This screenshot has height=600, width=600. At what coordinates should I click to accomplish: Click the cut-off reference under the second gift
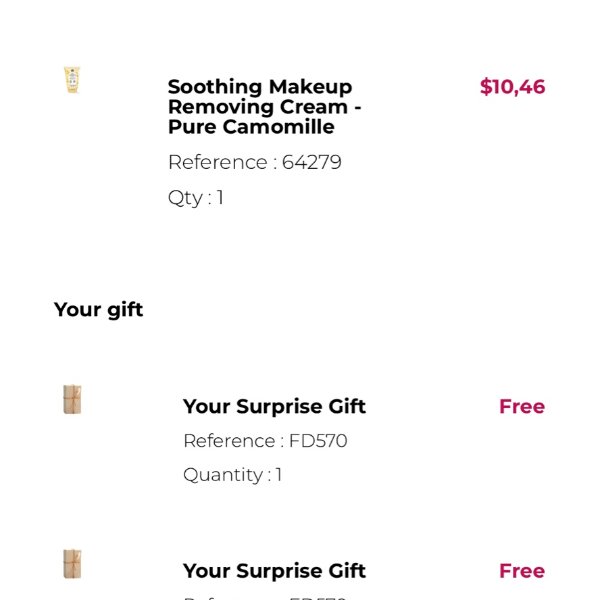(266, 597)
